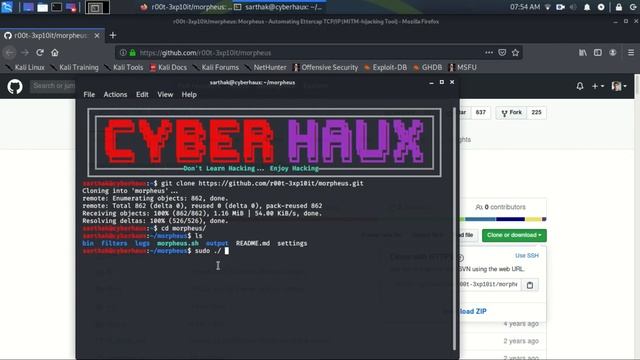Click the site information icon in URL bar
The image size is (640, 360).
123,53
